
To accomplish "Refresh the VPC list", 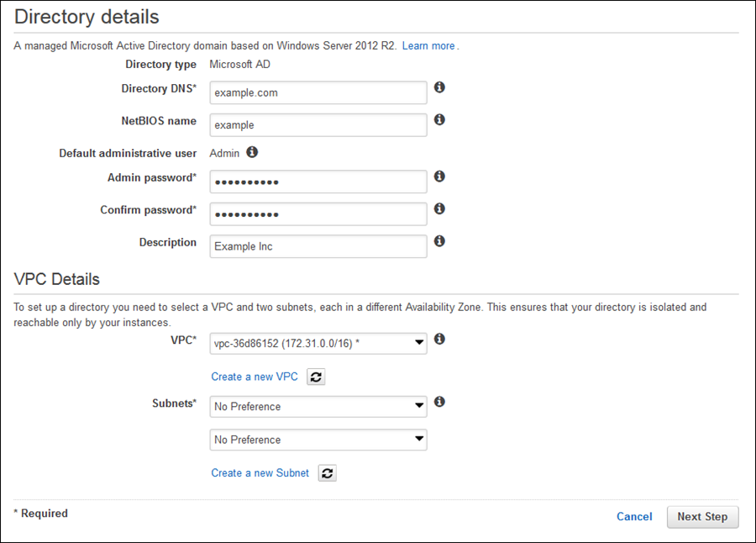I will [315, 377].
